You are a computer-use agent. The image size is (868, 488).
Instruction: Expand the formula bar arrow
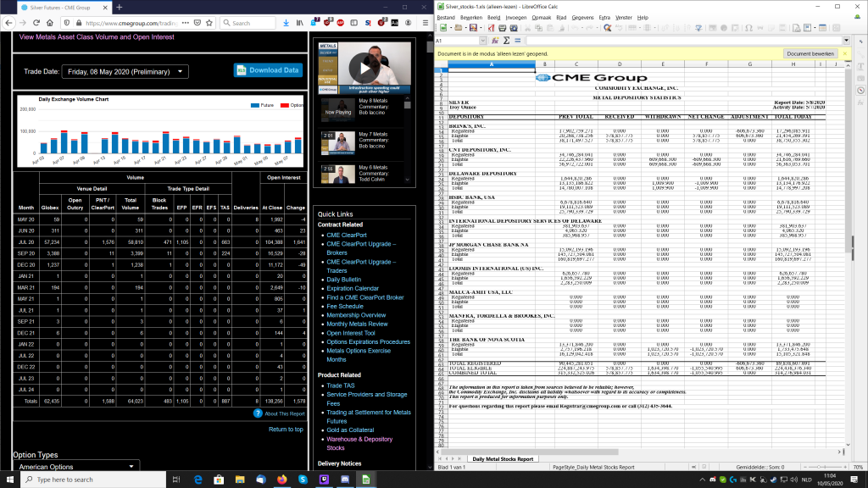[x=847, y=41]
